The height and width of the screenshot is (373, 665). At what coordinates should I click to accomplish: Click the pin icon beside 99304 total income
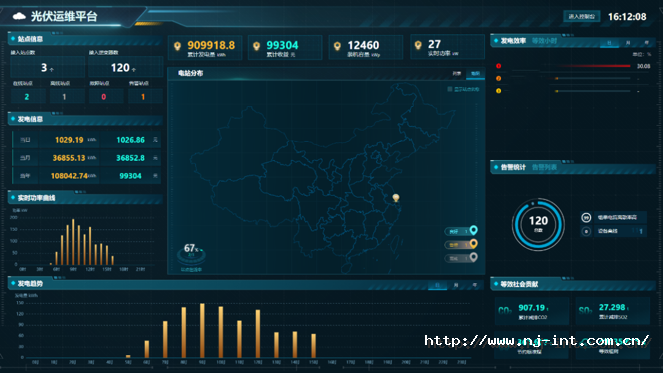(x=256, y=46)
